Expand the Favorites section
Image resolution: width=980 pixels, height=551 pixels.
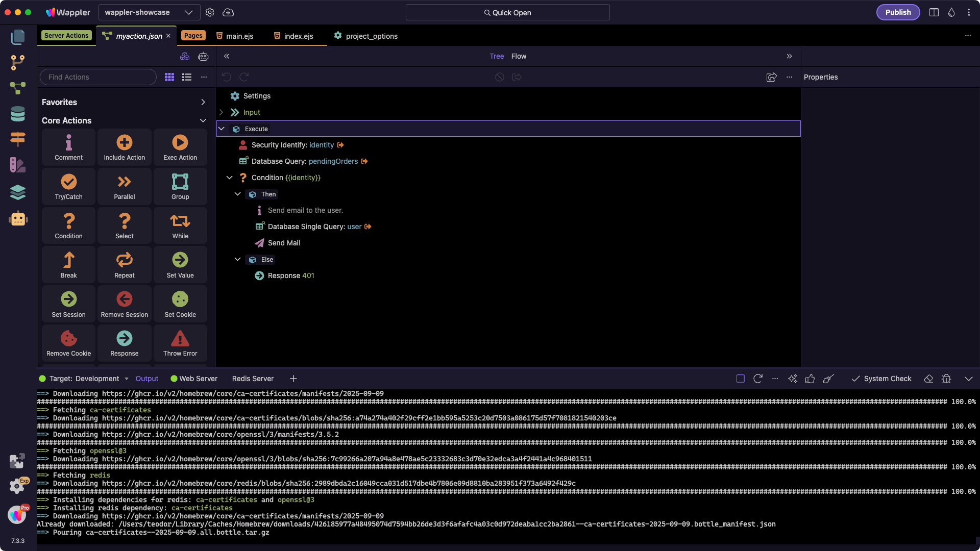click(203, 102)
